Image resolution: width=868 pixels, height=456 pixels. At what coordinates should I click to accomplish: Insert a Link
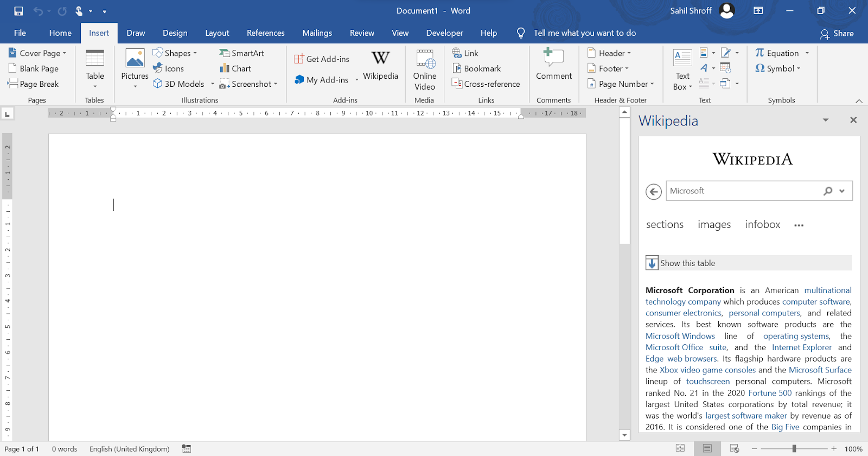tap(465, 53)
